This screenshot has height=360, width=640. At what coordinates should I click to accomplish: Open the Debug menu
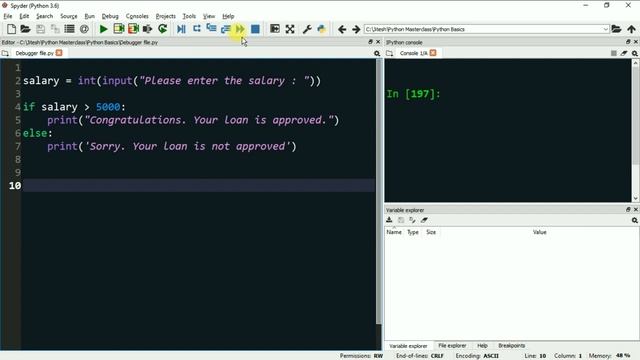(x=110, y=16)
